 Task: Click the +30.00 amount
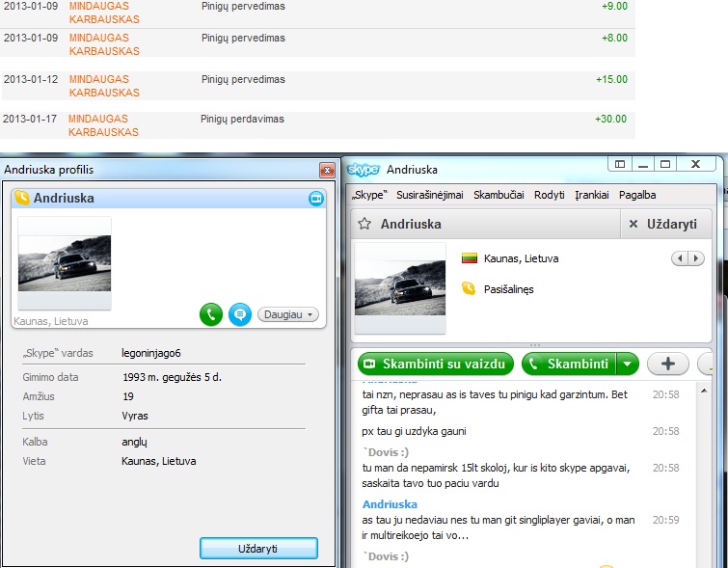611,119
